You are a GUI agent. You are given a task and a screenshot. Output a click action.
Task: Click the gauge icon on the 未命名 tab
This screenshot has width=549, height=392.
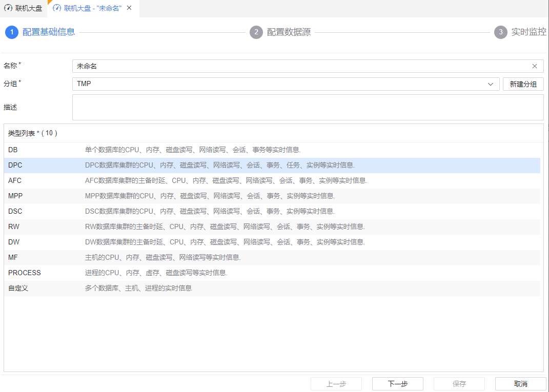pos(57,8)
